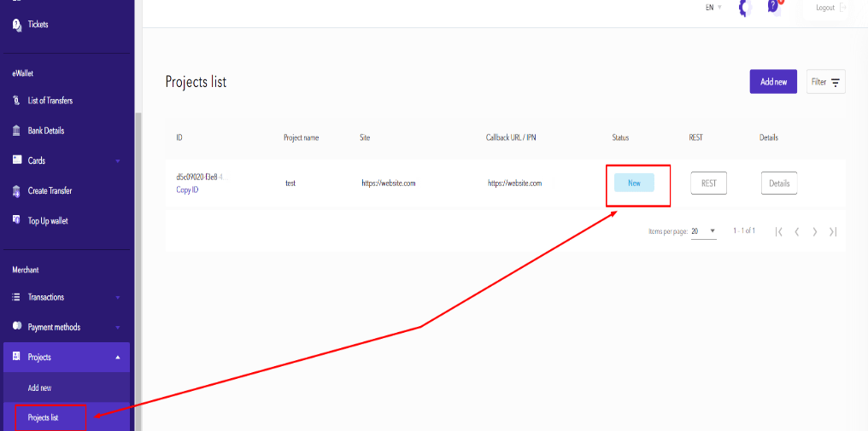The image size is (868, 431).
Task: Click the Create Transfer sidebar icon
Action: coord(16,190)
